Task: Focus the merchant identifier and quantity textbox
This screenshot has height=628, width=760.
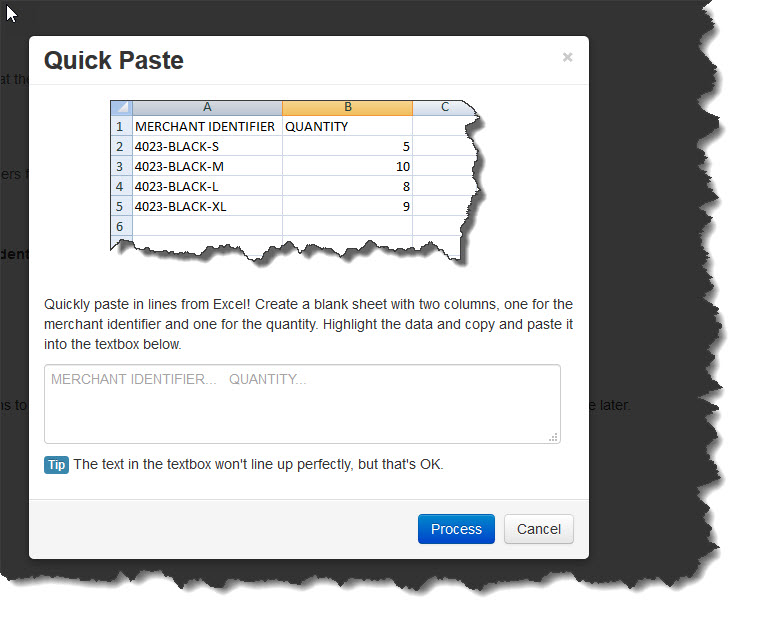Action: pyautogui.click(x=302, y=404)
